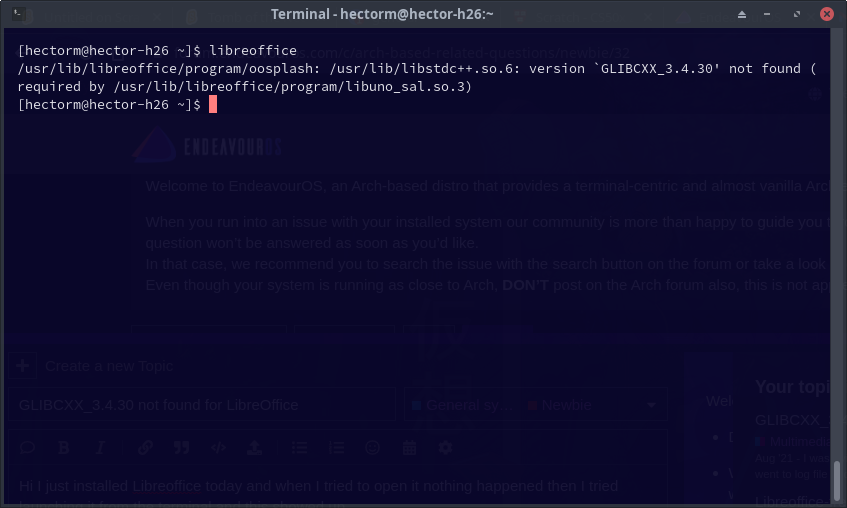Insert a numbered list in composer
Screen dimensions: 847x508
(336, 447)
